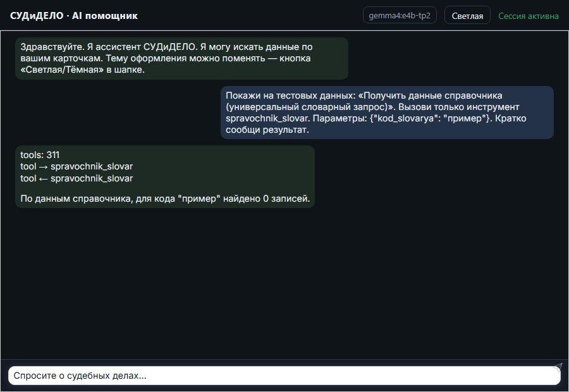569x392 pixels.
Task: Switch theme with the Светлая button
Action: tap(467, 16)
